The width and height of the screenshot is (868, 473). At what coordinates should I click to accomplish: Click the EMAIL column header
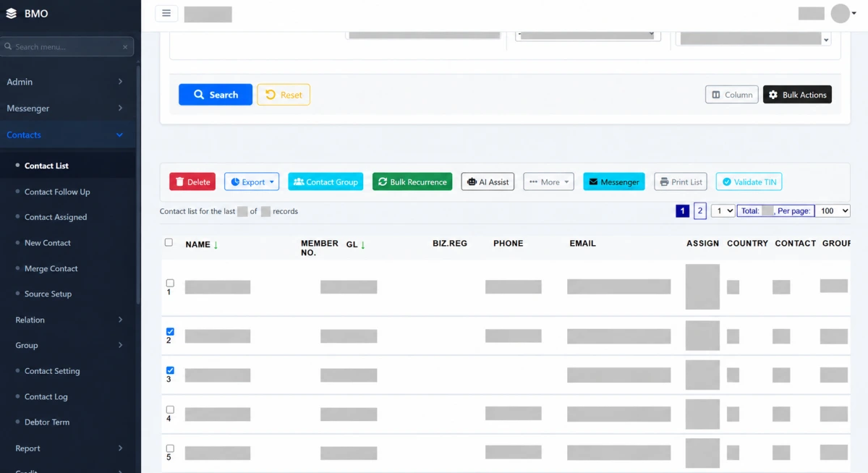[x=583, y=244]
